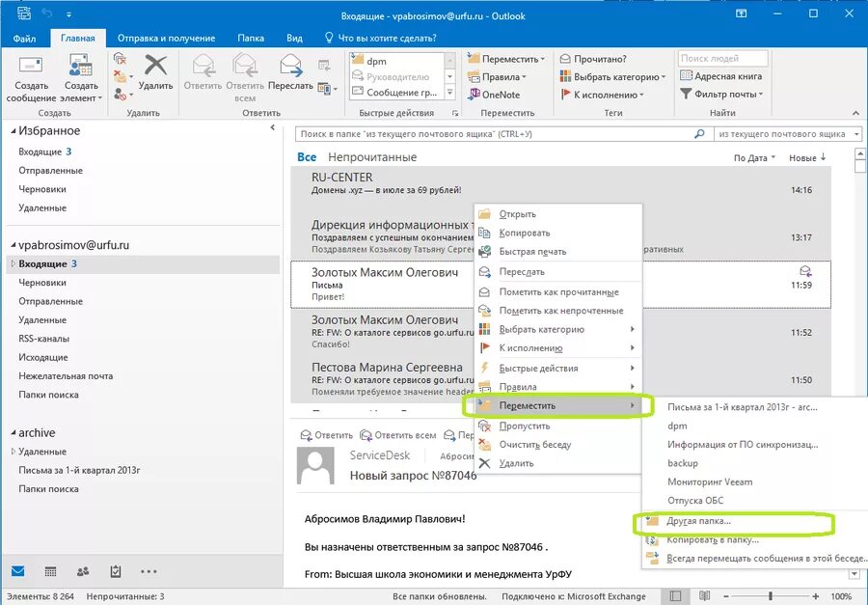Switch to People view icon
Screen dimensions: 868x605
(x=83, y=571)
